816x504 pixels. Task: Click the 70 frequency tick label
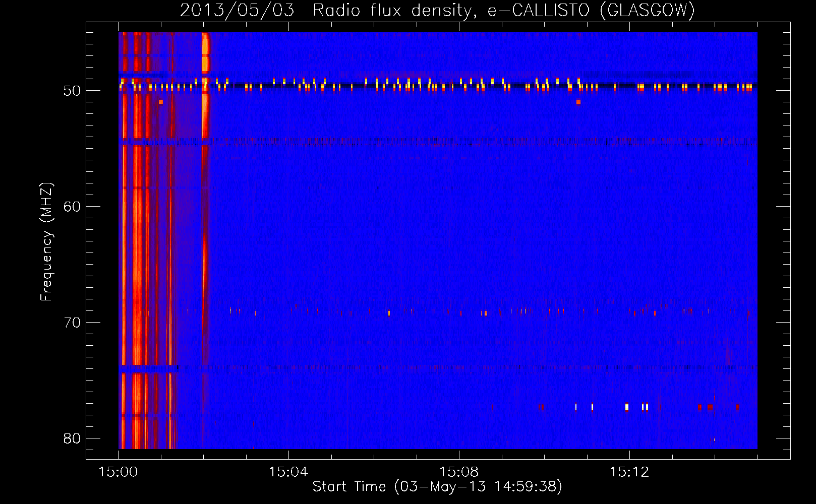point(72,323)
